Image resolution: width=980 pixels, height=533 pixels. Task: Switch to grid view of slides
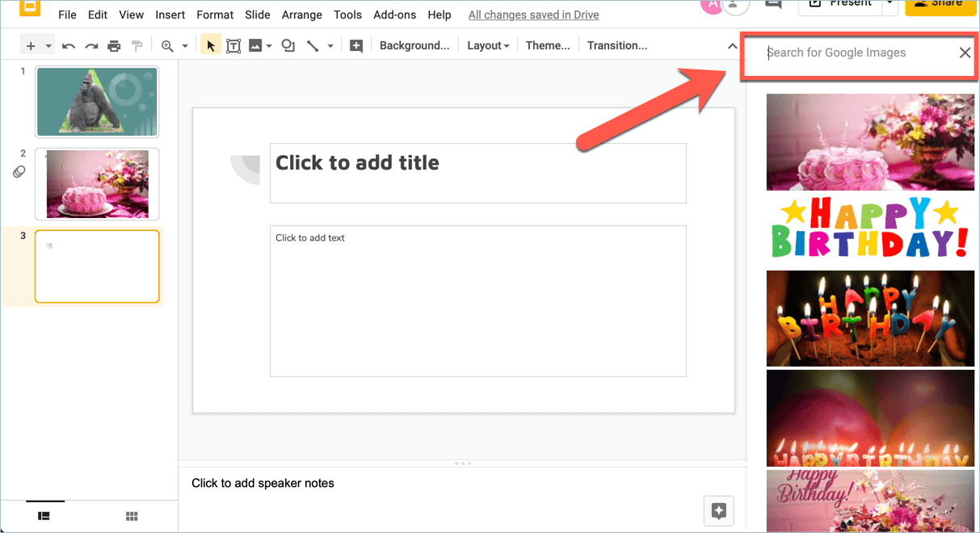point(132,515)
